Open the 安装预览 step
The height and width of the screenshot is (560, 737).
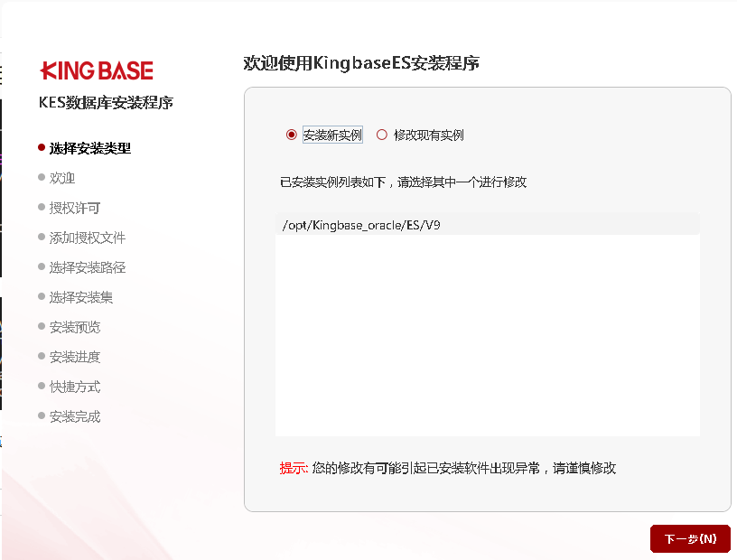(75, 327)
